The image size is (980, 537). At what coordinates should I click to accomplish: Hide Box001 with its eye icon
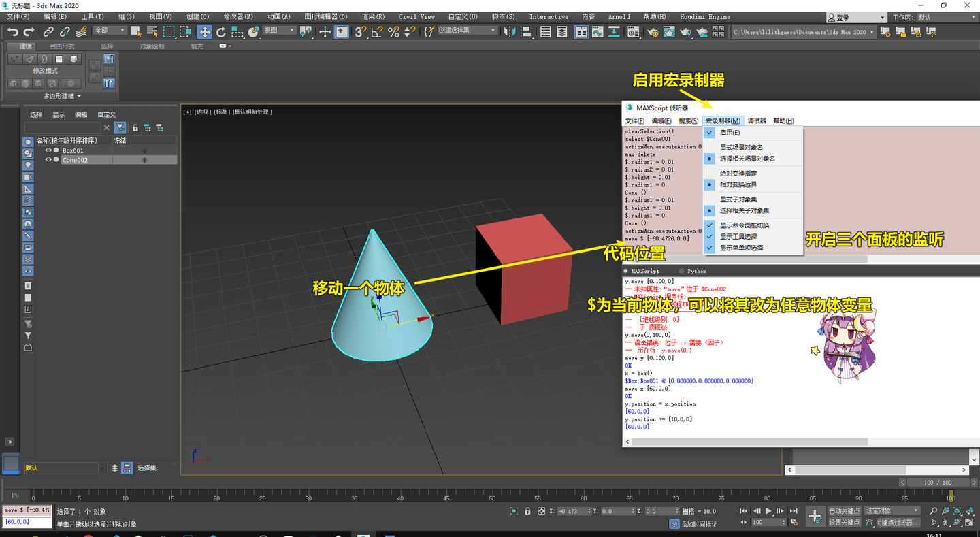pyautogui.click(x=48, y=150)
